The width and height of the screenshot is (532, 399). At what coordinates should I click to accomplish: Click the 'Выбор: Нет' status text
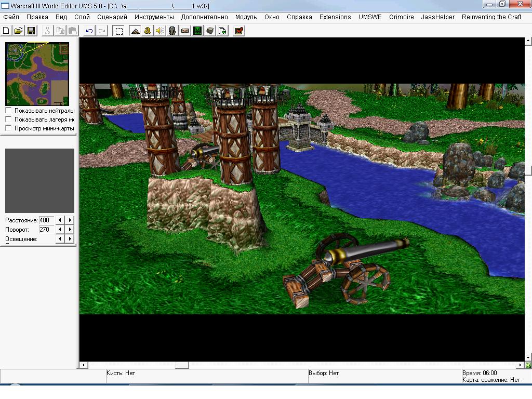324,373
